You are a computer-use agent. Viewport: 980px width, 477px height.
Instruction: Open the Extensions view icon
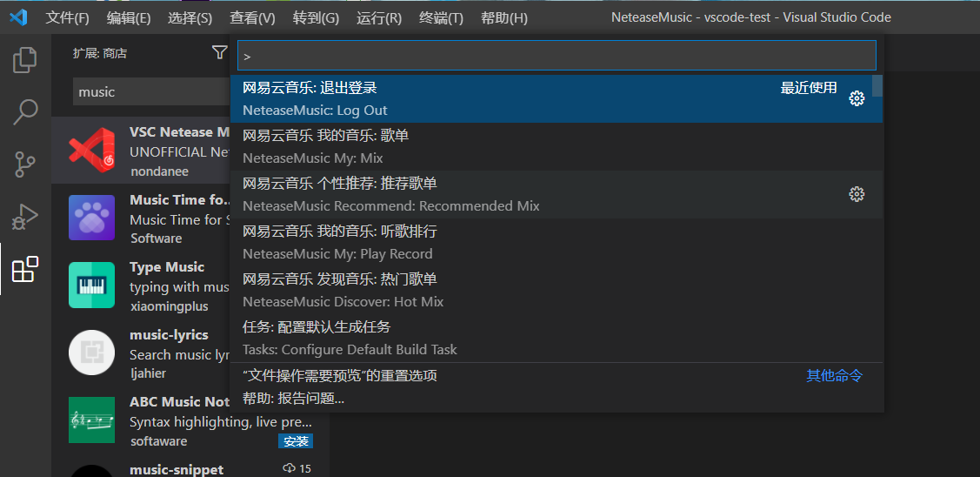(x=25, y=270)
